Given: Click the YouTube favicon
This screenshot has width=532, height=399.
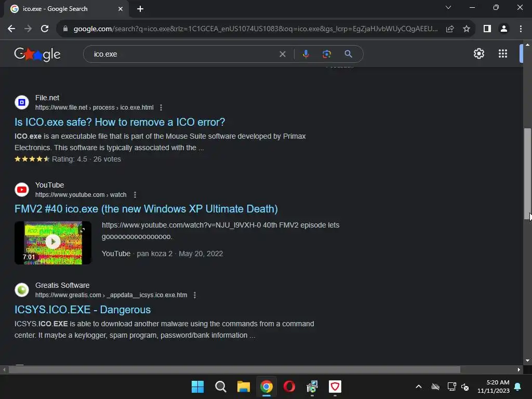Looking at the screenshot, I should coord(22,190).
